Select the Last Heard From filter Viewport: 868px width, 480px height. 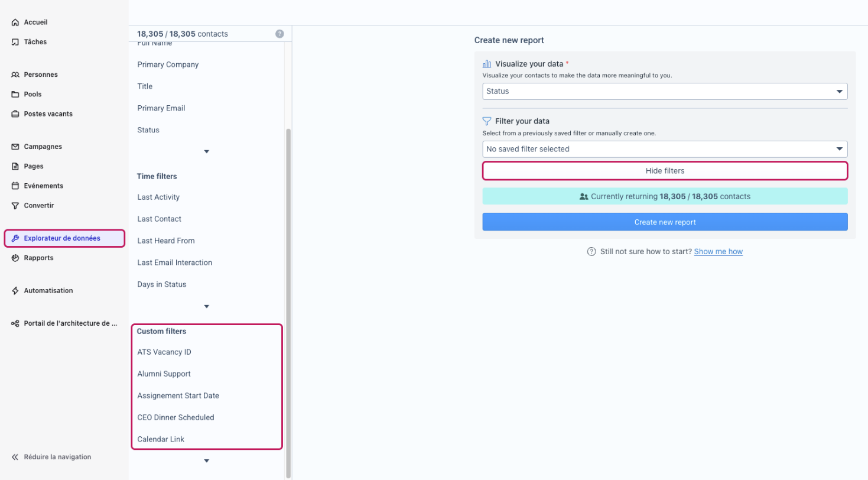coord(166,241)
